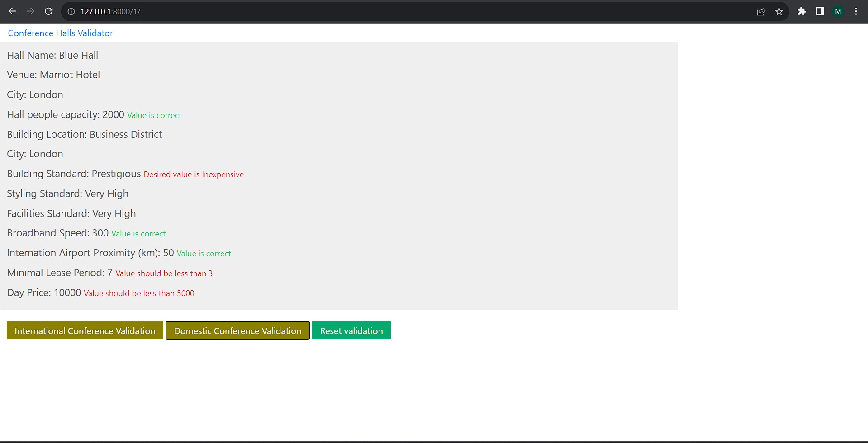Click the forward navigation arrow

(30, 11)
